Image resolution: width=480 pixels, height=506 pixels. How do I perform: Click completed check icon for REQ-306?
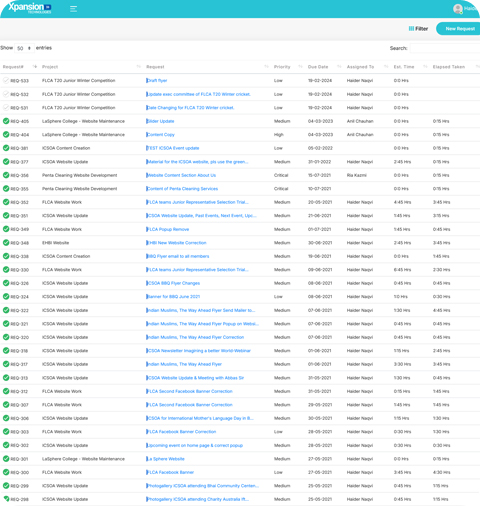[x=6, y=418]
